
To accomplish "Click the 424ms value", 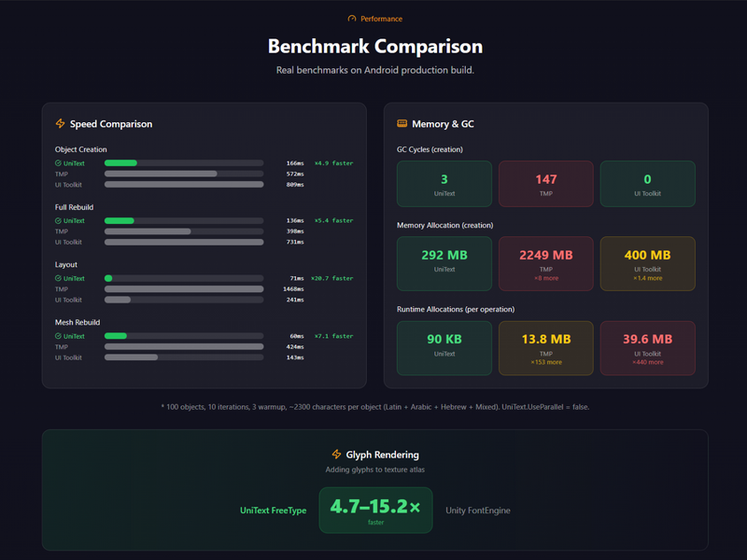I will (x=295, y=346).
